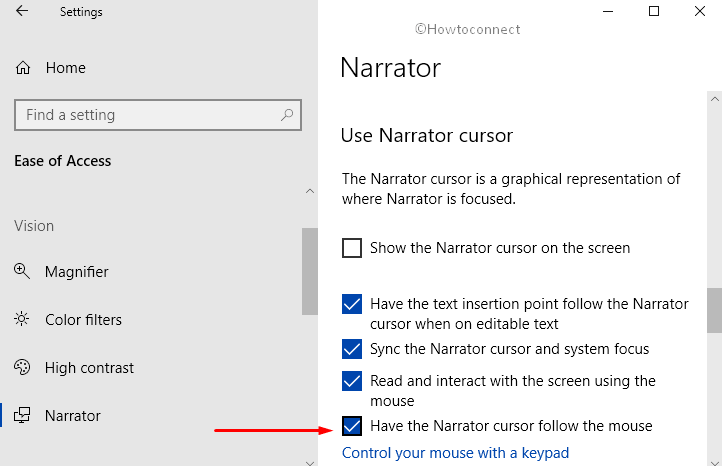Select the Narrator monitor icon
Viewport: 722px width, 466px height.
click(x=22, y=415)
